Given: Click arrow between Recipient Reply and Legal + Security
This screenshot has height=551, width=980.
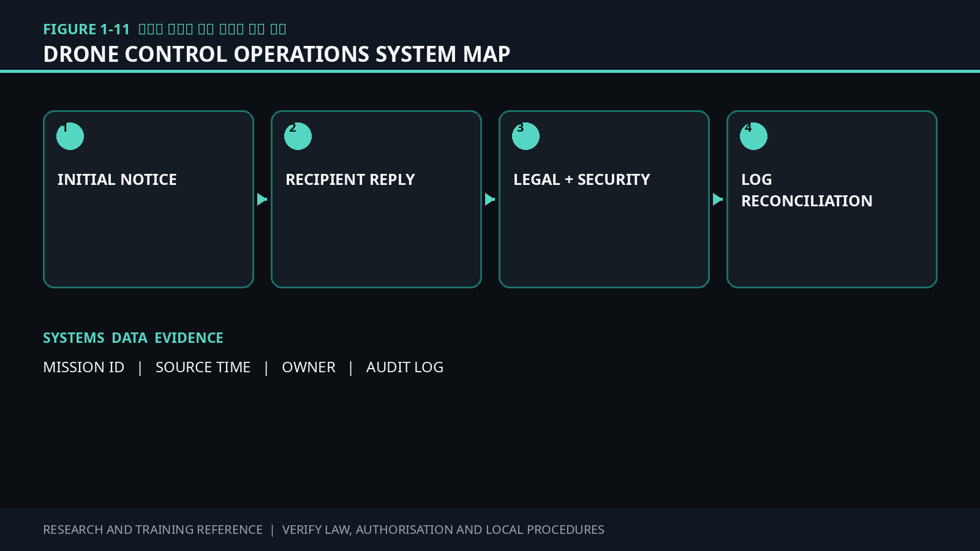Looking at the screenshot, I should tap(490, 199).
